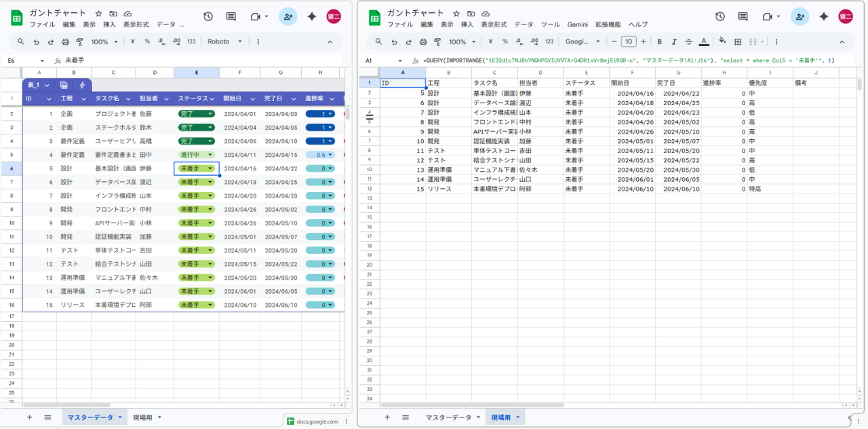Toggle italic formatting

click(674, 41)
